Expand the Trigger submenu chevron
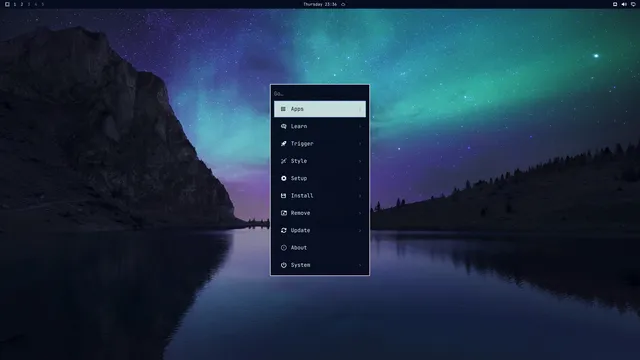The image size is (640, 360). 360,144
